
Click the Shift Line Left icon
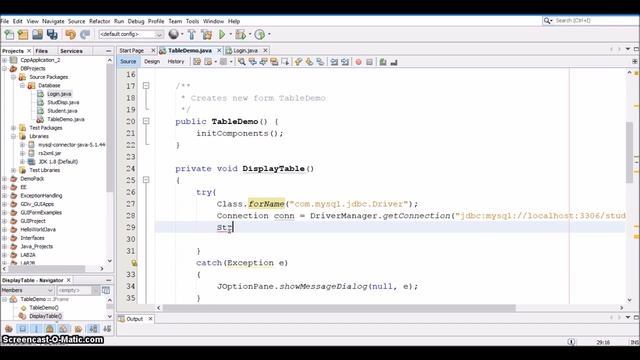pyautogui.click(x=334, y=62)
